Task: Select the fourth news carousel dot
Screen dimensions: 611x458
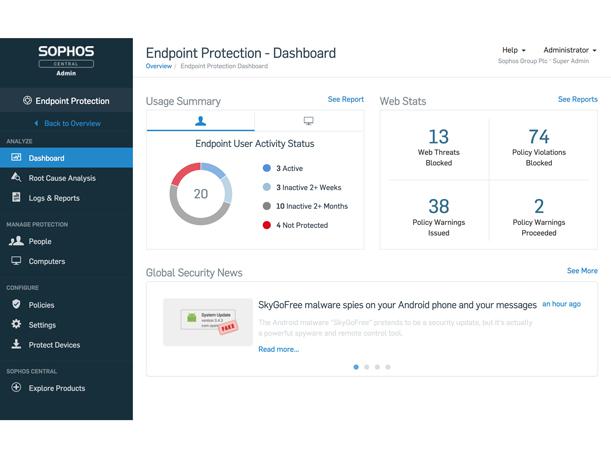Action: [x=388, y=367]
